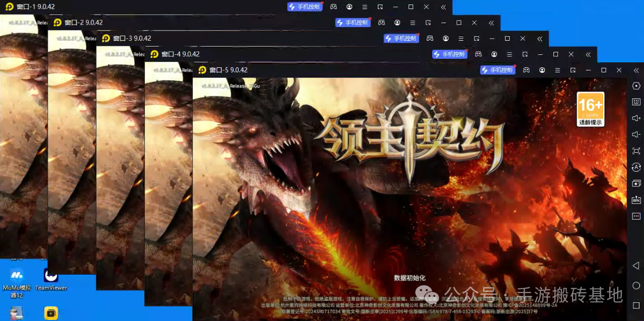644x321 pixels.
Task: Collapse the 窗口-1 title bar chevron
Action: [x=442, y=7]
